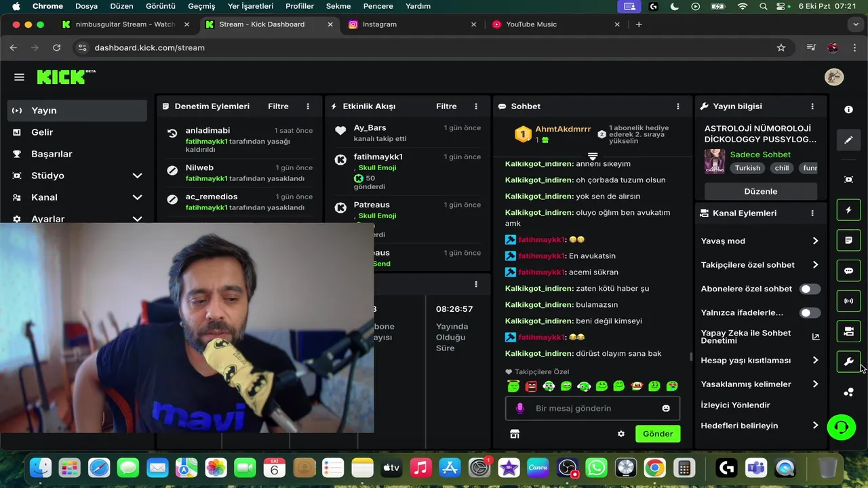
Task: Switch to nimbusguitar Stream tab
Action: pyautogui.click(x=125, y=24)
